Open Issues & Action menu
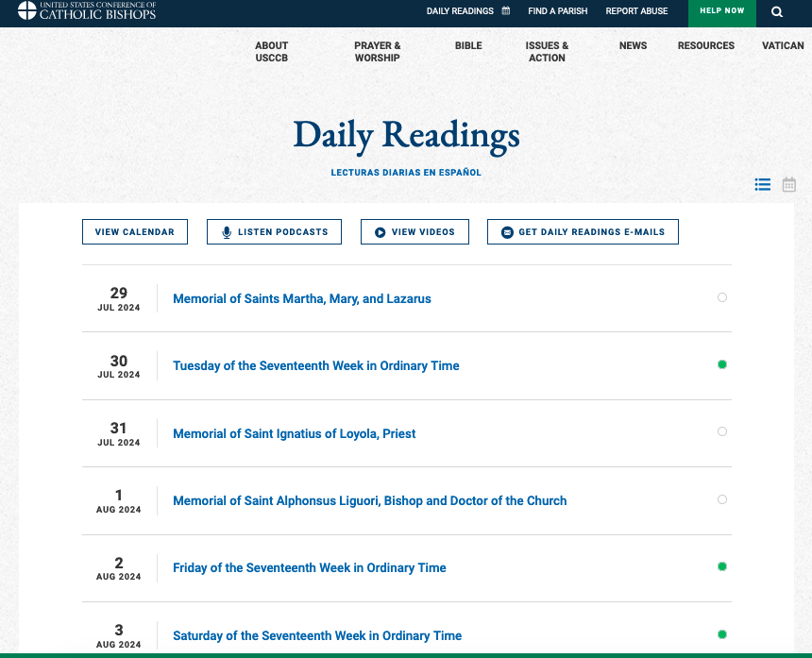812x658 pixels. (x=547, y=52)
